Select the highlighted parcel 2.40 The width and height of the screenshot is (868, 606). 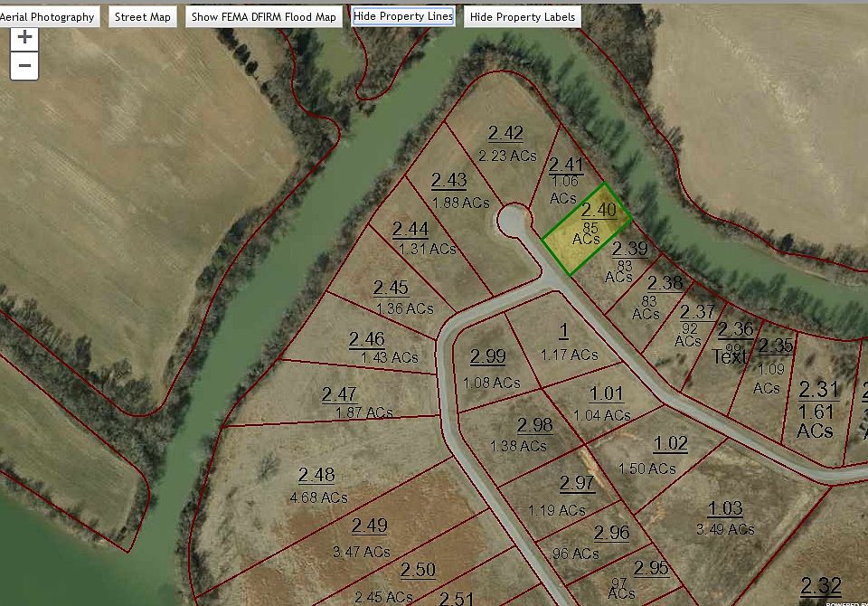click(x=587, y=228)
